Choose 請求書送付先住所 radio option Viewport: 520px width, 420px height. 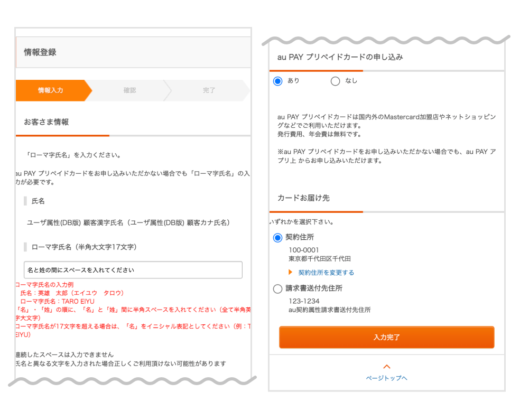coord(277,289)
